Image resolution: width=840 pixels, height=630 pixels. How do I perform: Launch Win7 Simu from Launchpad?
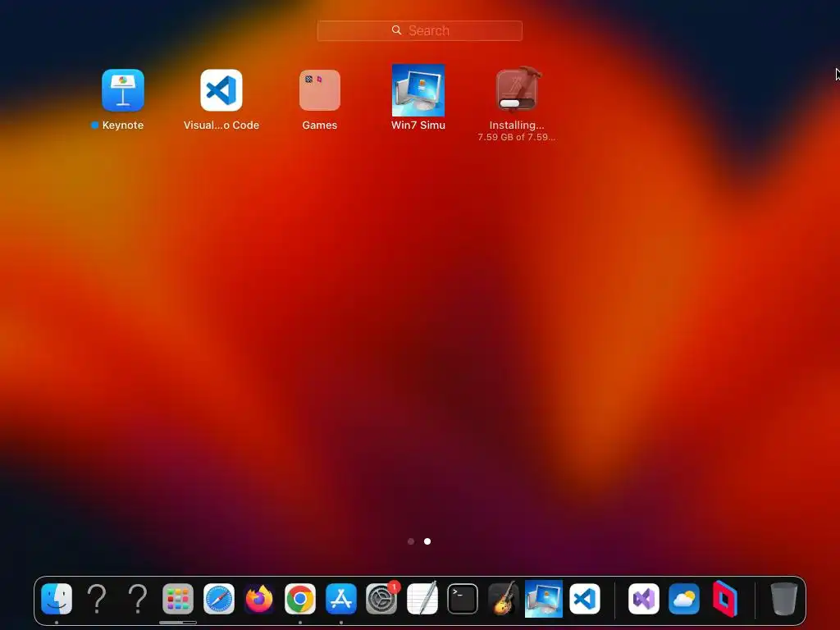(418, 90)
